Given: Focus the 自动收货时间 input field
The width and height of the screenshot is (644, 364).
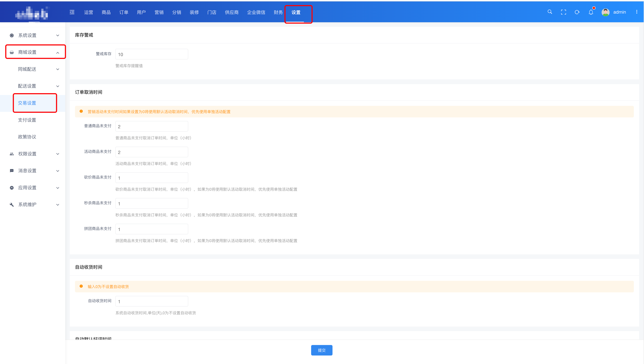Looking at the screenshot, I should pyautogui.click(x=152, y=301).
